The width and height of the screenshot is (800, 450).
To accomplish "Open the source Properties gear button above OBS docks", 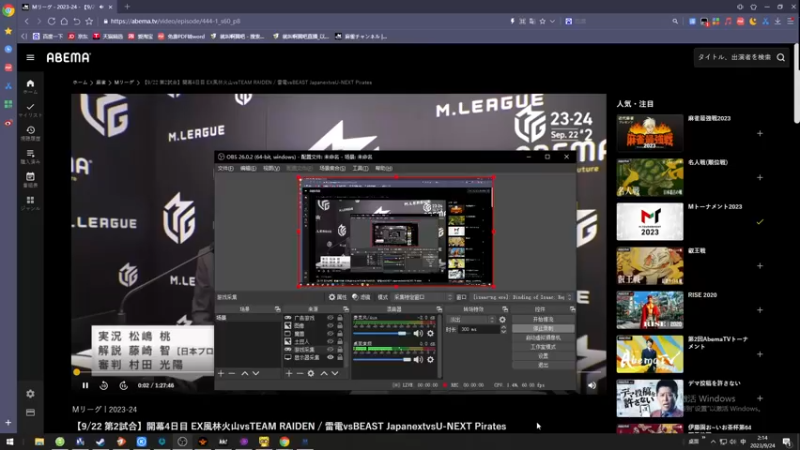I will (338, 297).
